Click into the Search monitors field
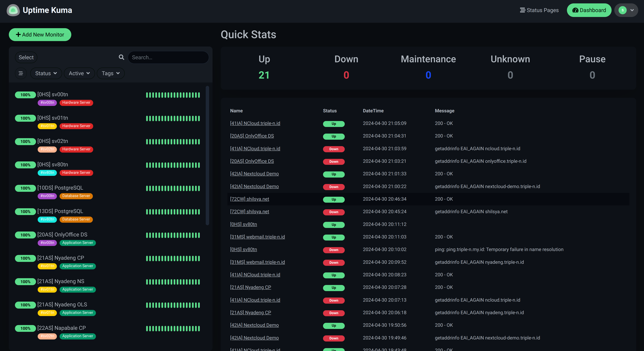Image resolution: width=644 pixels, height=351 pixels. pyautogui.click(x=168, y=57)
